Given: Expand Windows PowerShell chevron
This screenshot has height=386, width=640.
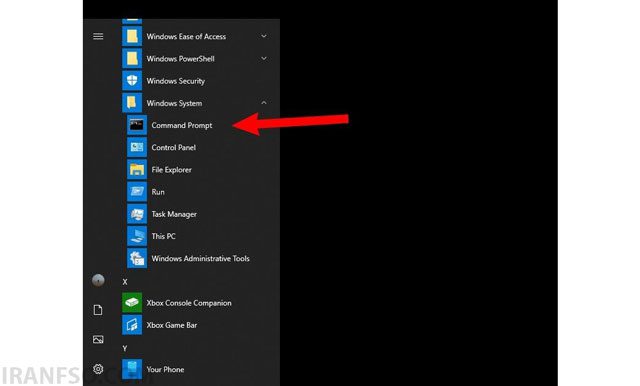Looking at the screenshot, I should (264, 59).
